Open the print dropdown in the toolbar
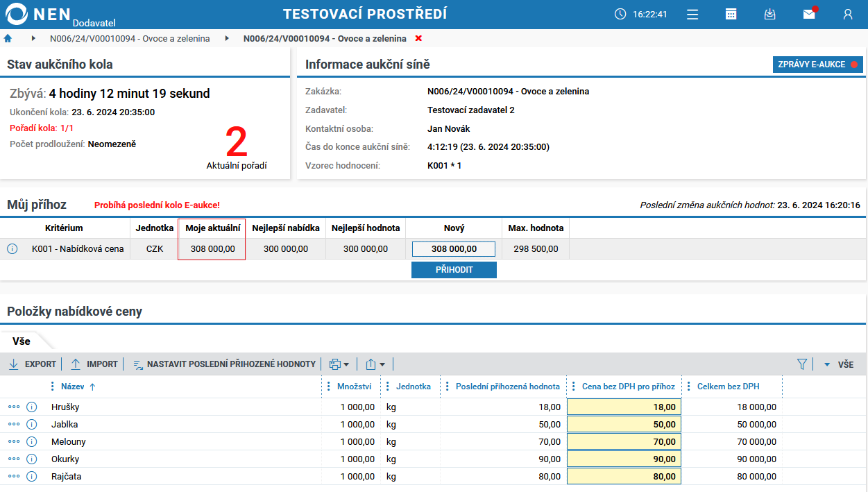The image size is (868, 492). (339, 364)
